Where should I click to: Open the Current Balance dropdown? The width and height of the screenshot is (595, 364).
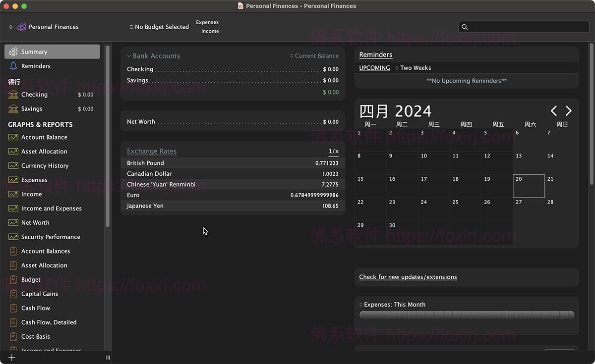coord(314,56)
